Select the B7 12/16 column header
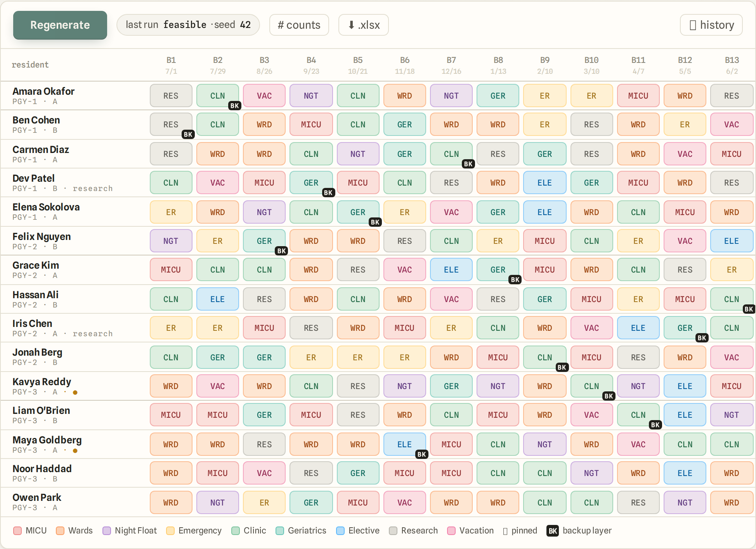756x549 pixels. pos(451,65)
